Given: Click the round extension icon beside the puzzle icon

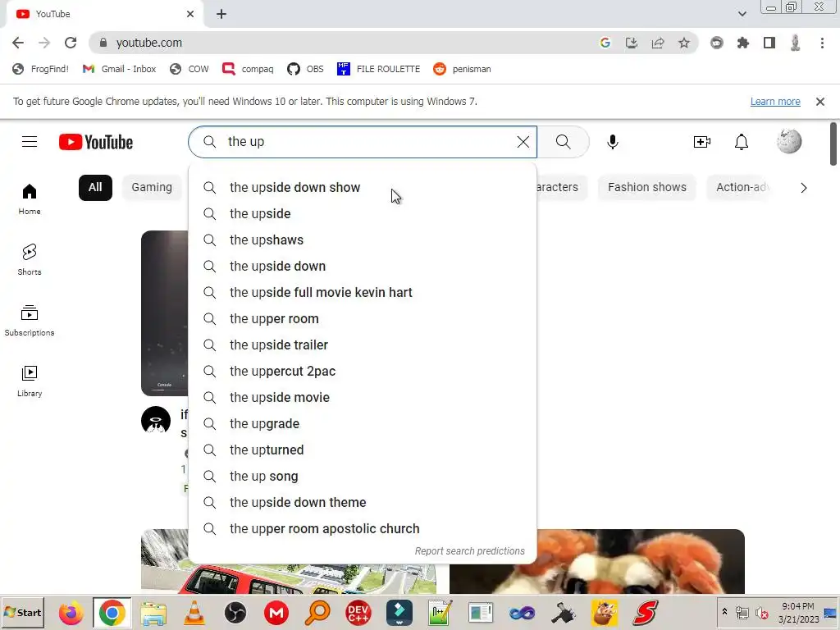Looking at the screenshot, I should tap(717, 43).
